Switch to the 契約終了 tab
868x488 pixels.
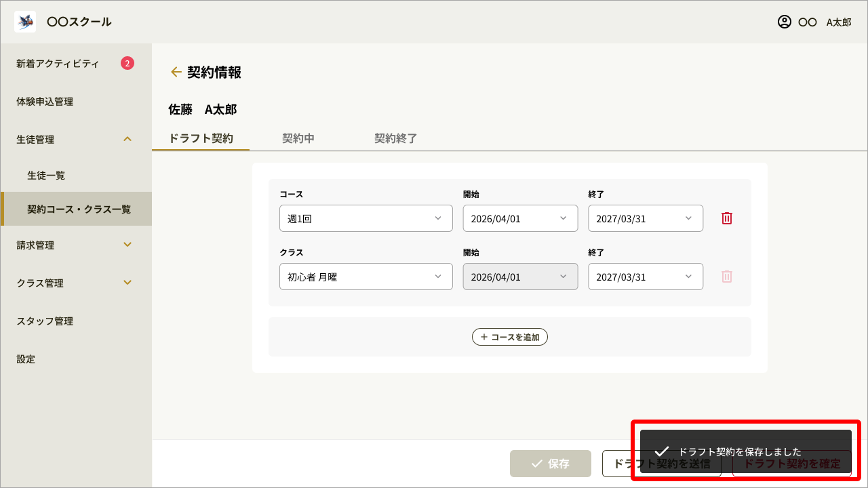click(x=396, y=138)
